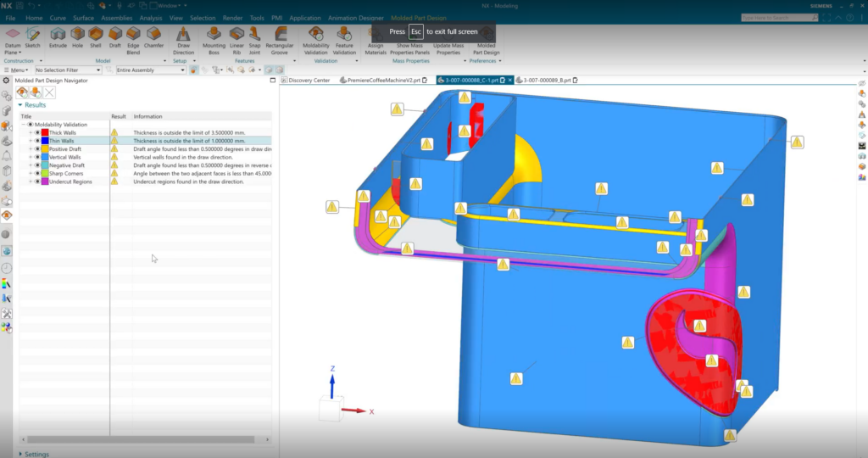Select the Extrude tool in the ribbon
Image resolution: width=868 pixels, height=458 pixels.
pyautogui.click(x=58, y=36)
